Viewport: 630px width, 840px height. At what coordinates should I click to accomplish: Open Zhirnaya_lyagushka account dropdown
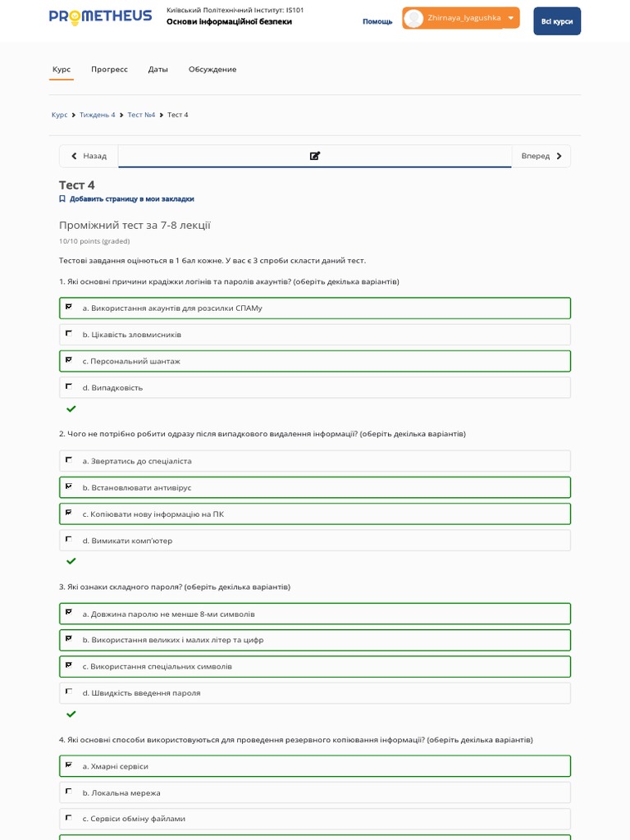click(x=511, y=18)
